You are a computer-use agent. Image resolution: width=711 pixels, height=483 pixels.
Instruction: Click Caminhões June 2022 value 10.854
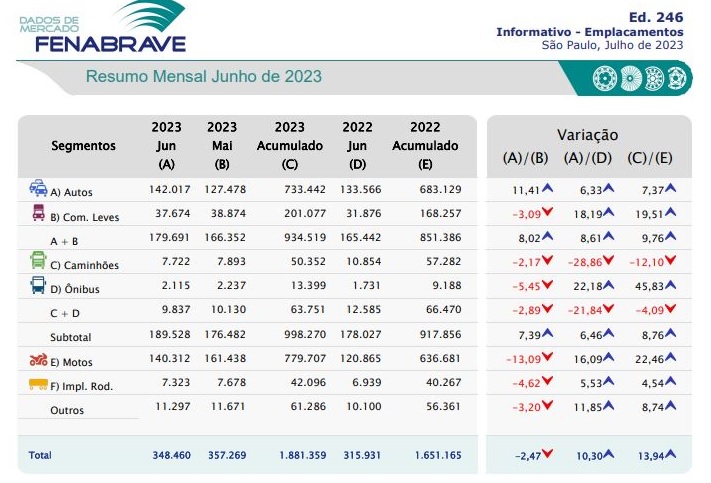pos(364,261)
